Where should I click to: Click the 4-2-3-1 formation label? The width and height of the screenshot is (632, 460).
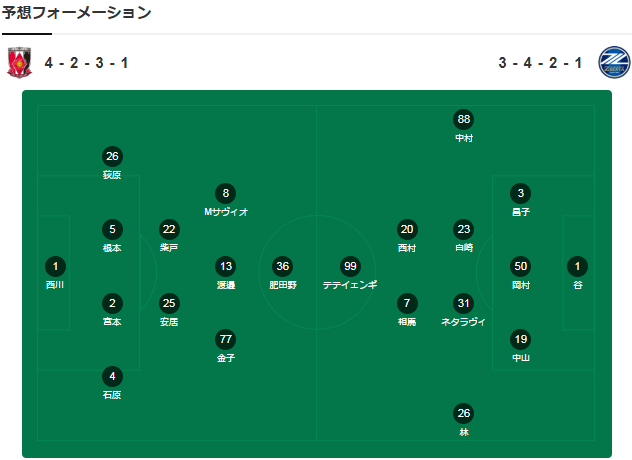click(86, 63)
